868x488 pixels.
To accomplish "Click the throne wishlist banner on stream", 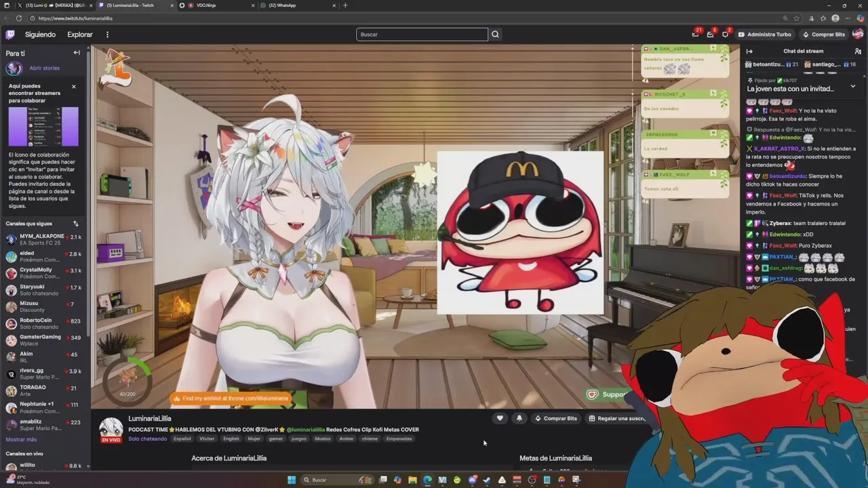I will [231, 399].
